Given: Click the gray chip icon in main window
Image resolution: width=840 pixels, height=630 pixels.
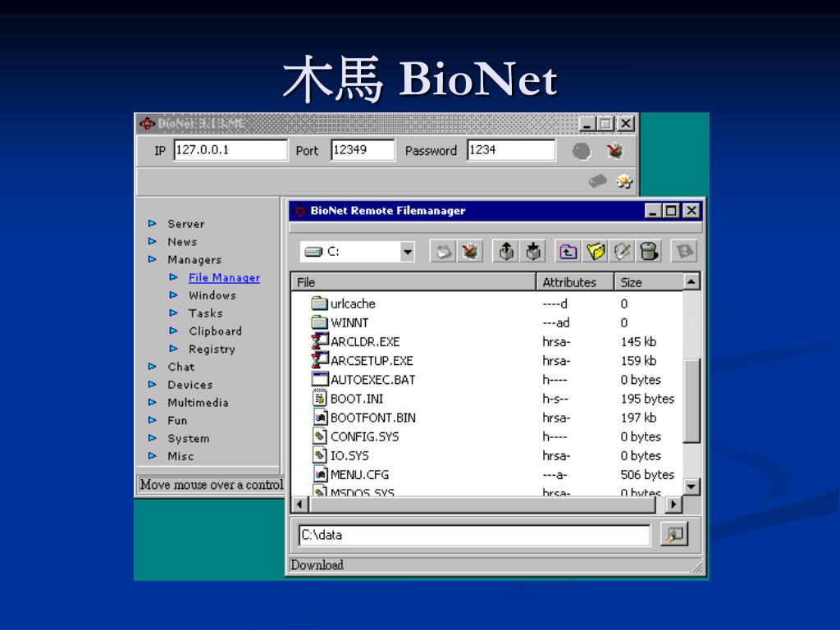Looking at the screenshot, I should [x=598, y=181].
